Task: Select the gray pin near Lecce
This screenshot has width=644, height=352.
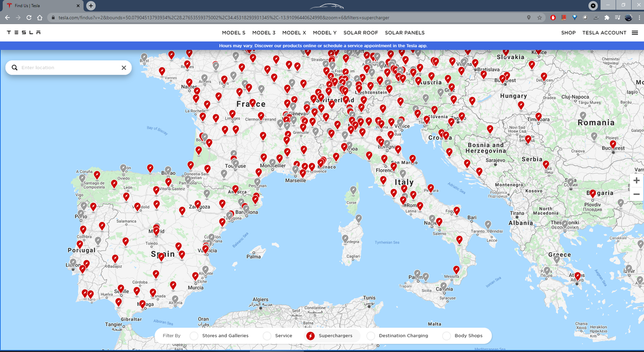Action: (488, 225)
